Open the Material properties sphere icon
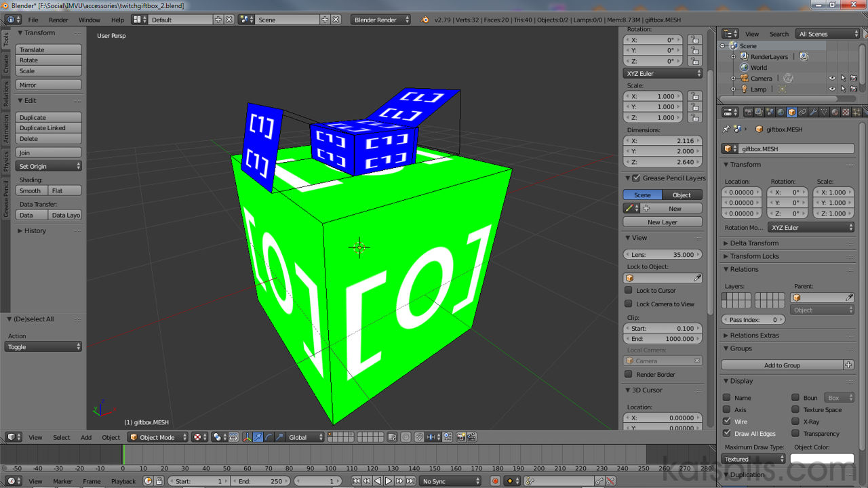868x488 pixels. (835, 112)
